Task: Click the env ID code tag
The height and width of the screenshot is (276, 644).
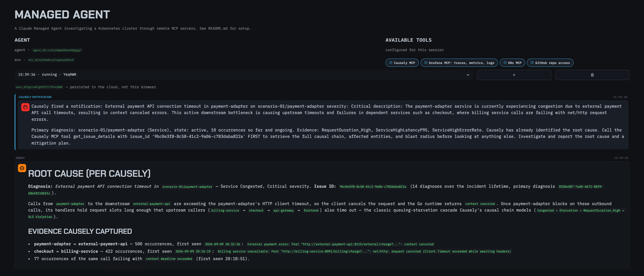Action: [51, 60]
